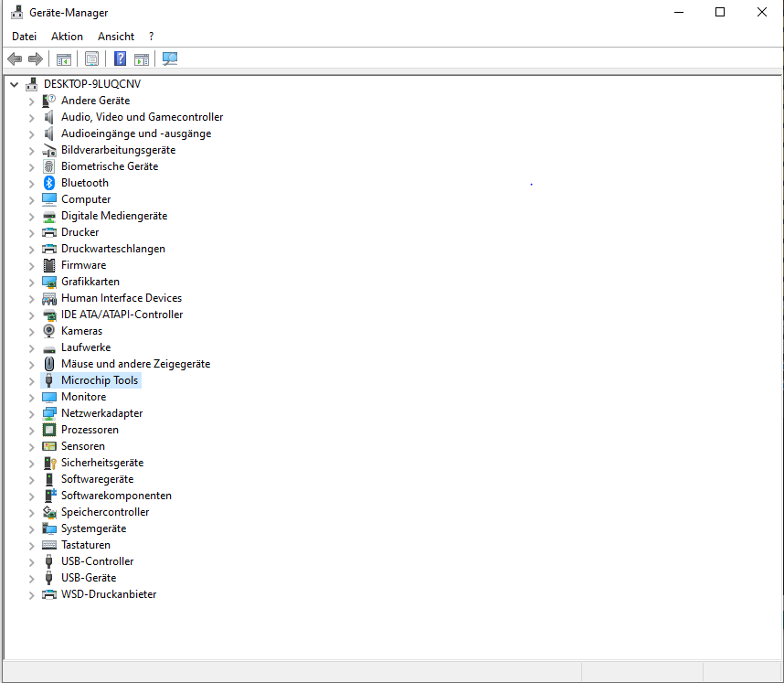Select the Audioeingänge und -ausgänge row
The height and width of the screenshot is (683, 784).
136,133
